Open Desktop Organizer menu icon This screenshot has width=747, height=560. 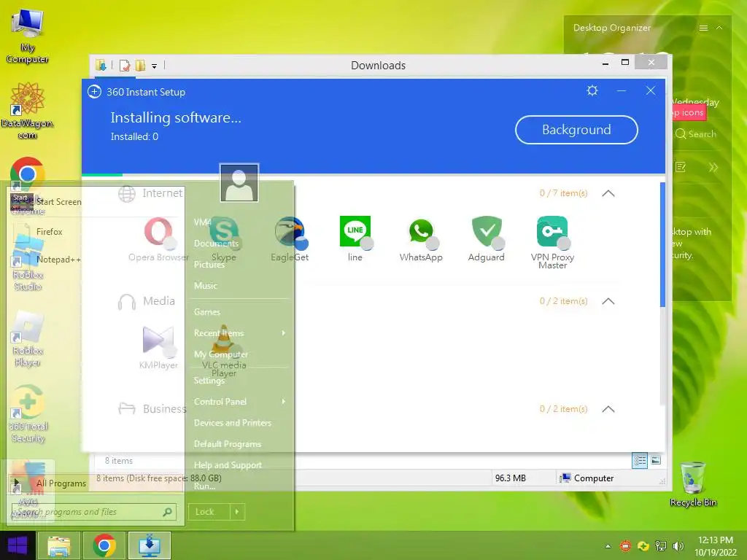coord(703,28)
